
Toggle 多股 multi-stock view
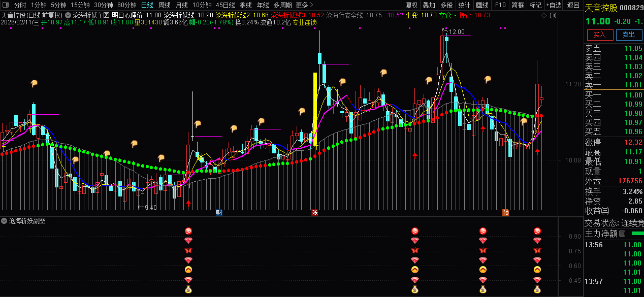[x=447, y=5]
